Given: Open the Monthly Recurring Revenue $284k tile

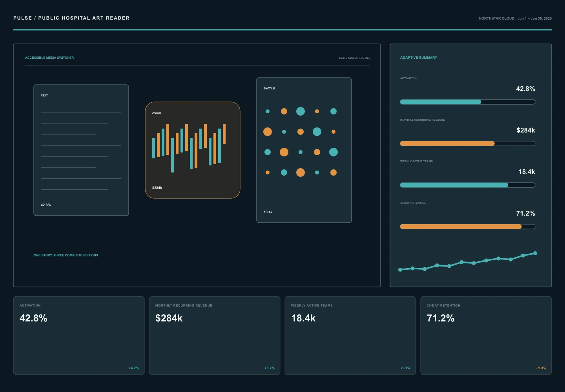Looking at the screenshot, I should point(215,336).
